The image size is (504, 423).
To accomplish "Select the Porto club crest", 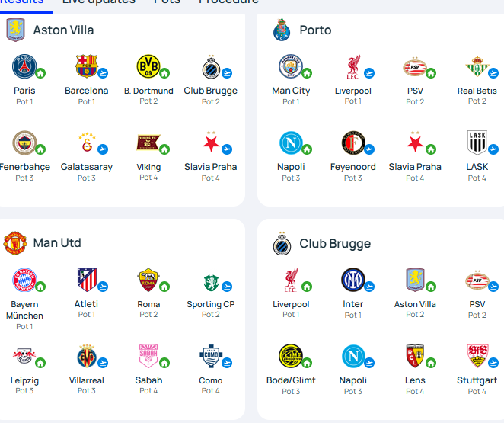I will (282, 30).
